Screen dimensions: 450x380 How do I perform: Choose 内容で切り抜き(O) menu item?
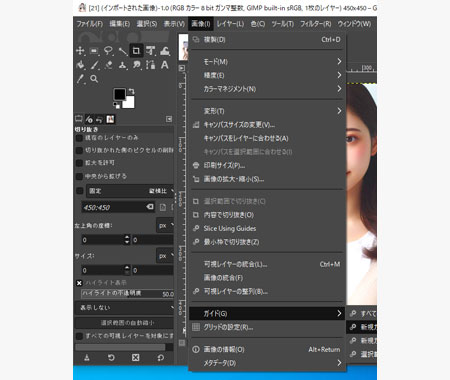pos(268,215)
